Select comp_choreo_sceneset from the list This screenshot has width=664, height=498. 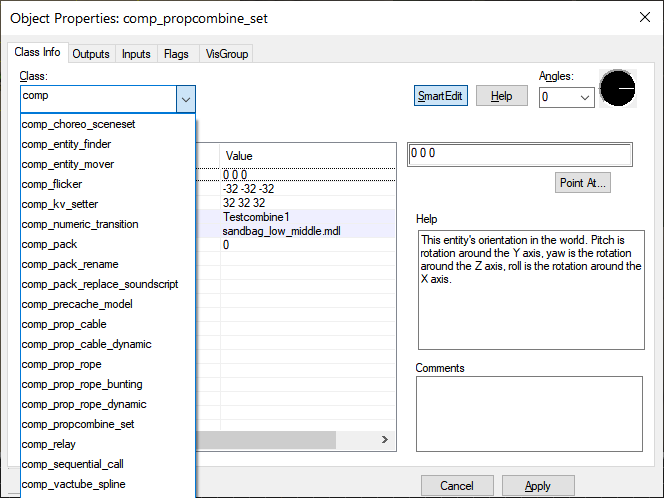[108, 124]
